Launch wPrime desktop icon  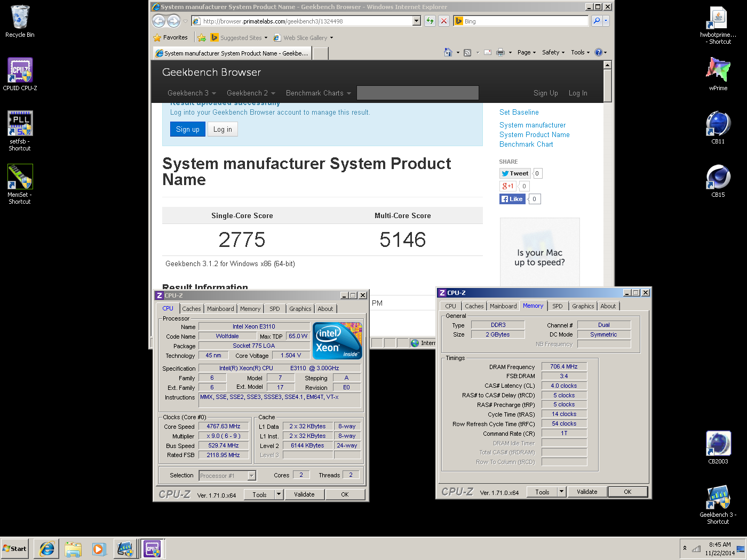718,74
